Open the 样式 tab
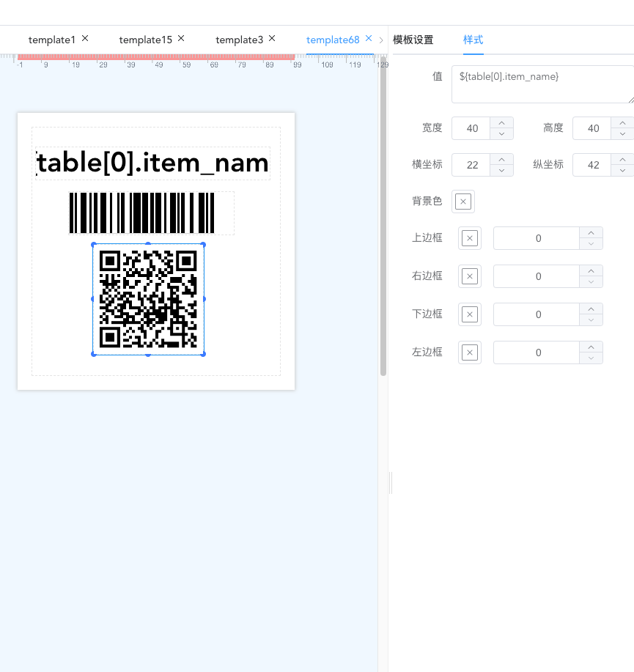Screen dimensions: 634x672 click(x=473, y=40)
